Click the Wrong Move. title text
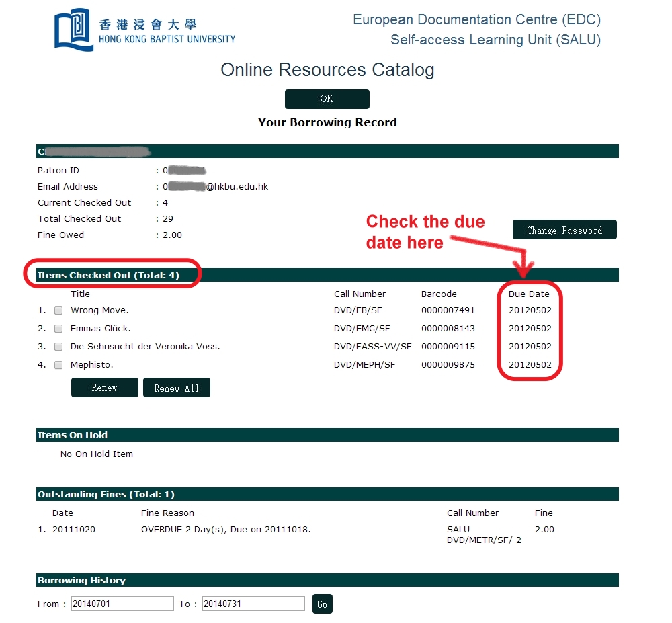The width and height of the screenshot is (672, 623). [99, 310]
